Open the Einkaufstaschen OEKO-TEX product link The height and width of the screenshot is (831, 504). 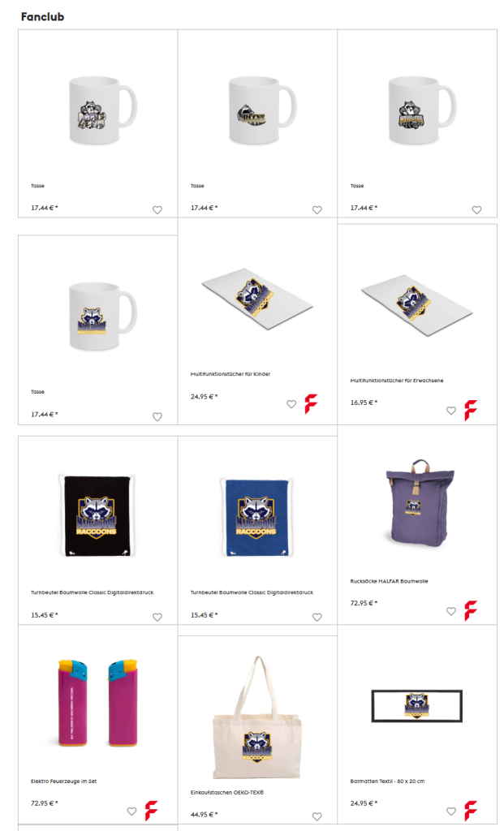click(226, 792)
